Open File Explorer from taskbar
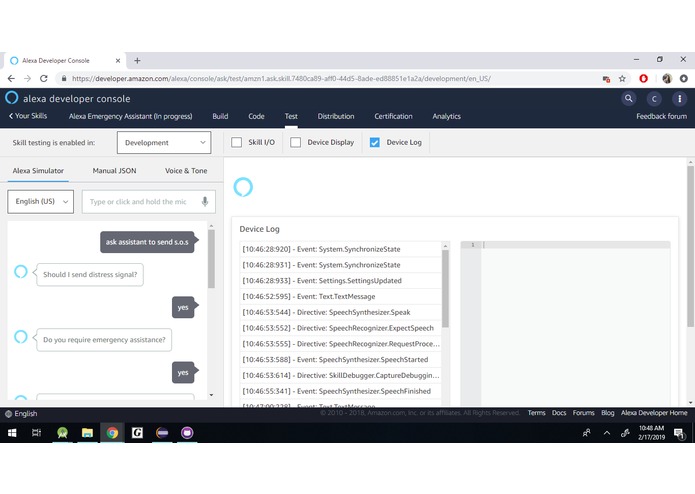The height and width of the screenshot is (494, 695). pos(87,433)
